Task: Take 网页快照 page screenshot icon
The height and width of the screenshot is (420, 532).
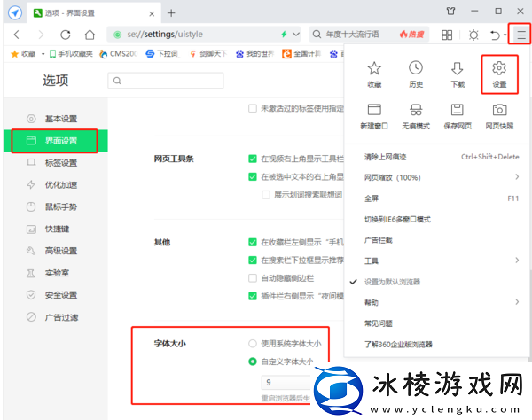Action: click(x=499, y=117)
